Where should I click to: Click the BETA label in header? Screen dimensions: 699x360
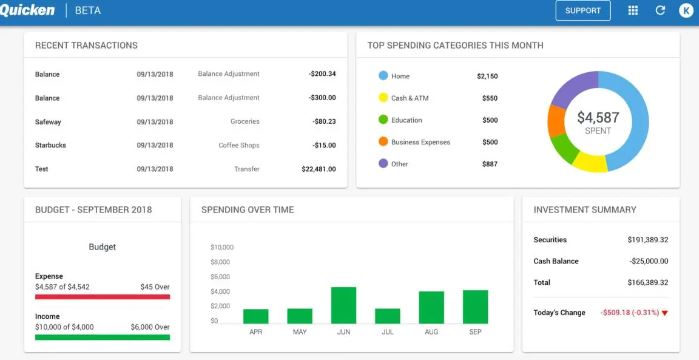tap(88, 11)
